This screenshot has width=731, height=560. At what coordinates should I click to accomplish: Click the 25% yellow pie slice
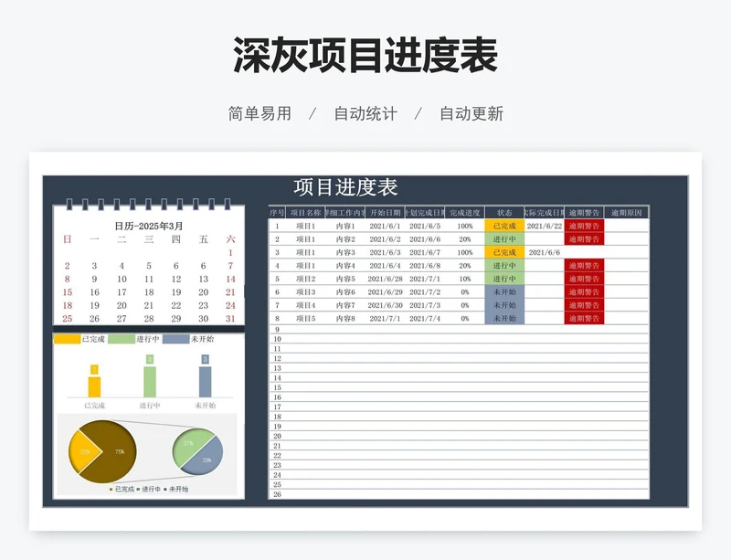tap(84, 451)
